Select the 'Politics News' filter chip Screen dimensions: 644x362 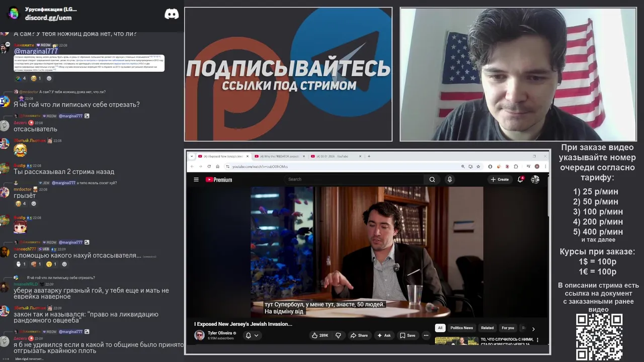coord(461,328)
